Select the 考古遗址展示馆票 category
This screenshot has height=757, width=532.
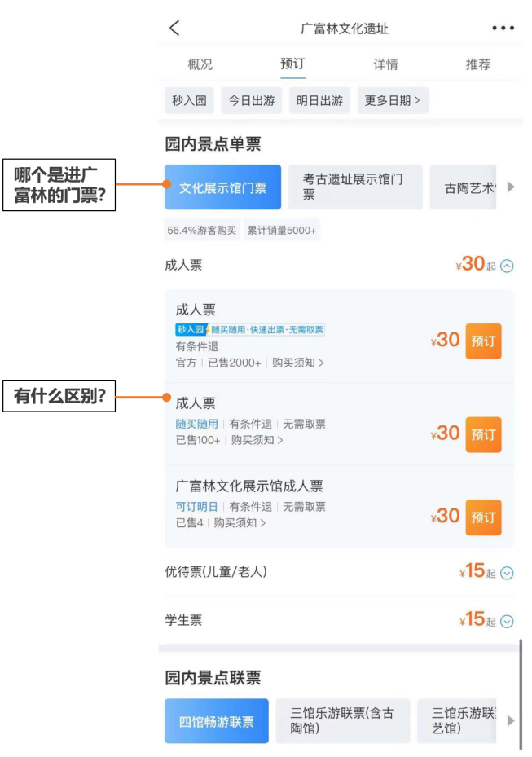(354, 187)
